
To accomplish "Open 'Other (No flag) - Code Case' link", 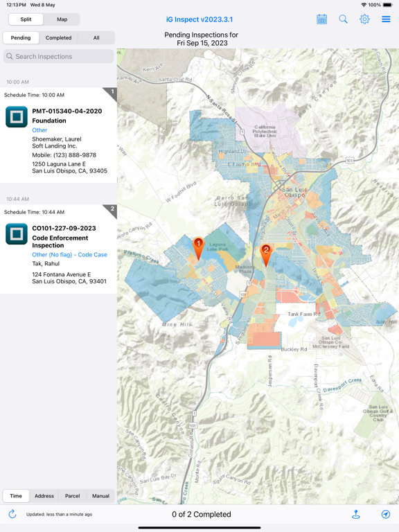I will pyautogui.click(x=69, y=254).
